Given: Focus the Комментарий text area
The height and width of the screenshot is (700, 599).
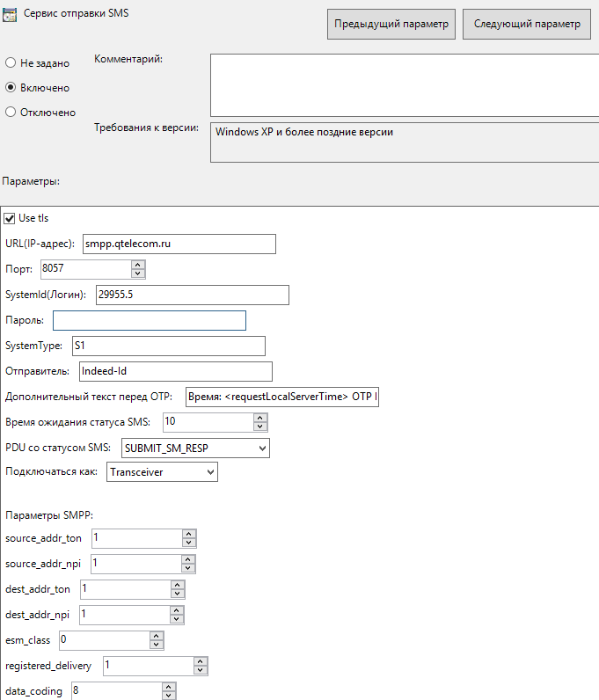Looking at the screenshot, I should [404, 84].
